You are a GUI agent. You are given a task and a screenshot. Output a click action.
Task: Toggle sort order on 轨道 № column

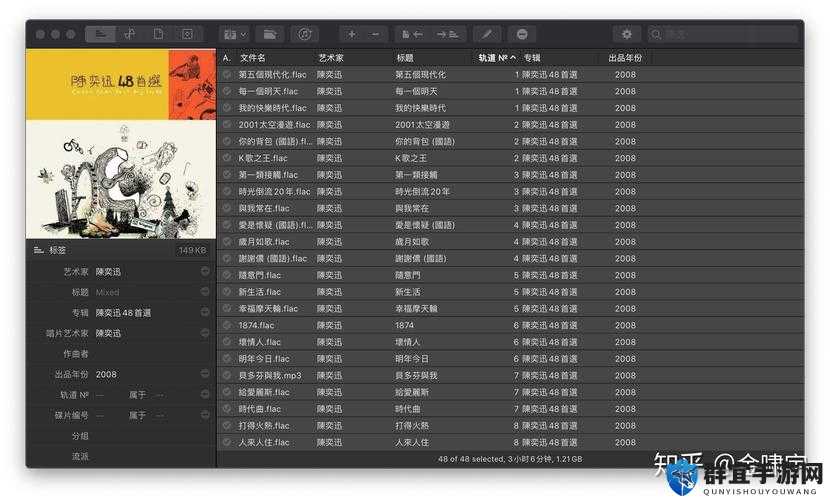[497, 58]
